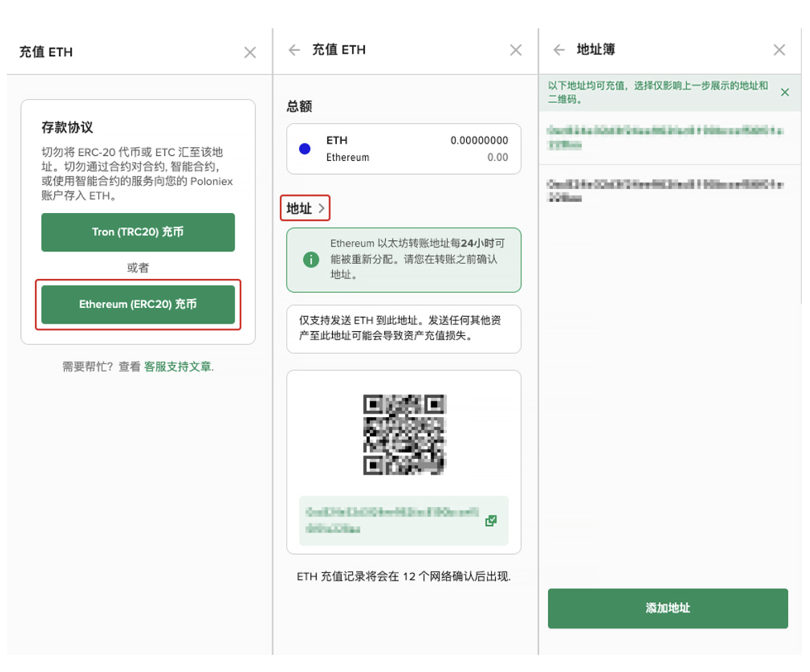
Task: Close the 充值 ETH panel showing 总额
Action: click(x=516, y=50)
